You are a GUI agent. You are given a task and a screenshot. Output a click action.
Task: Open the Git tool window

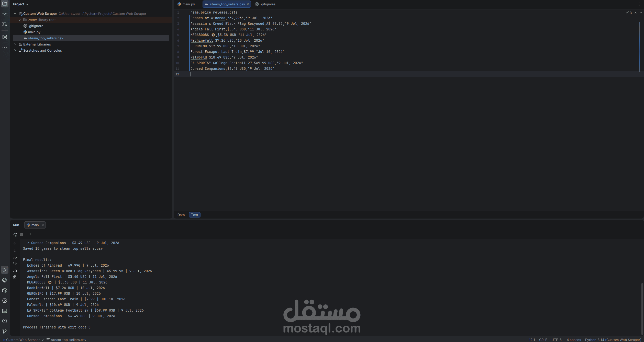pyautogui.click(x=5, y=331)
